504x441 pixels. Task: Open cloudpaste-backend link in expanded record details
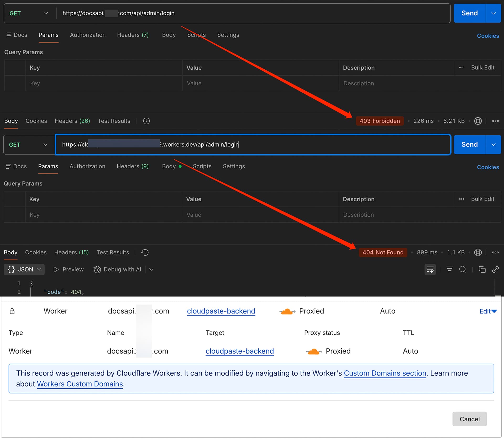tap(239, 351)
